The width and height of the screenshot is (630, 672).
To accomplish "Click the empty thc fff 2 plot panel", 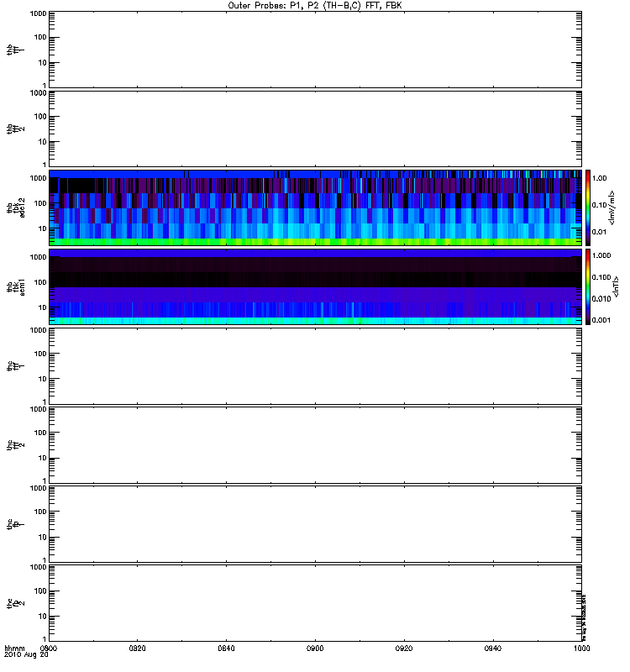I will pyautogui.click(x=316, y=445).
